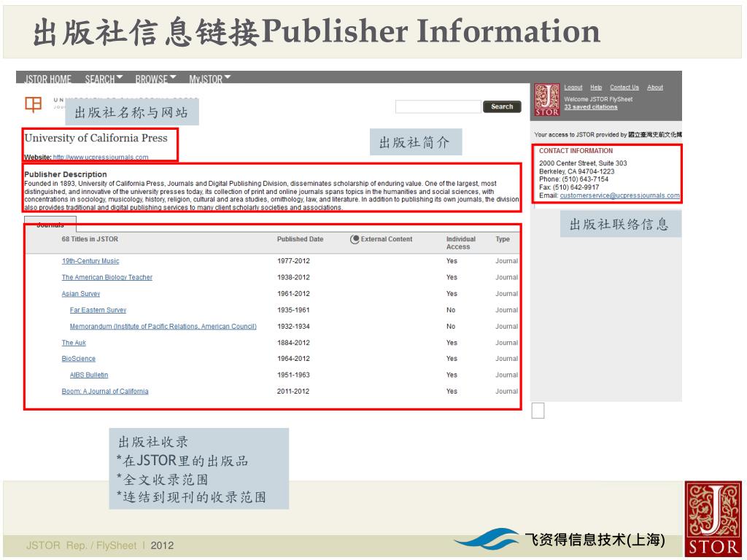Open the BioScience journal link
This screenshot has width=747, height=560.
coord(79,359)
